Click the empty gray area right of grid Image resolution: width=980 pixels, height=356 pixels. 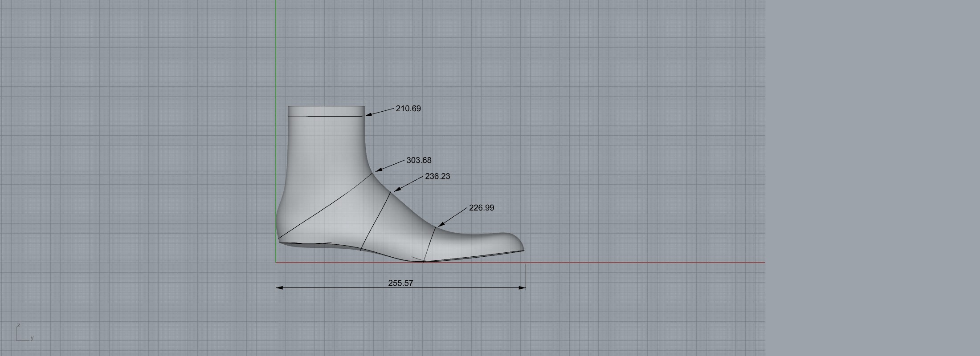869,178
